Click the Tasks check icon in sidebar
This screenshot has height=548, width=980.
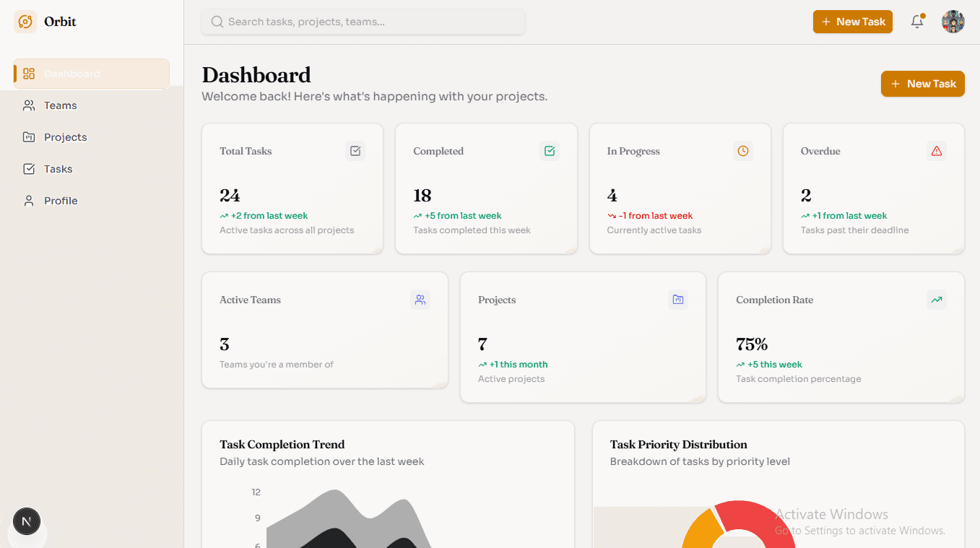(29, 169)
